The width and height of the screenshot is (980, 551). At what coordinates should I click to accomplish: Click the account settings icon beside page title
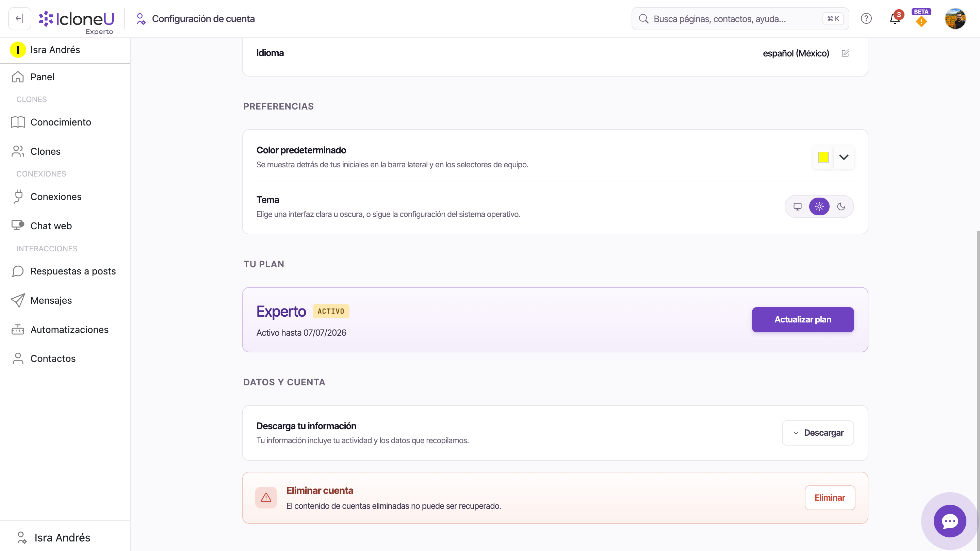click(141, 19)
